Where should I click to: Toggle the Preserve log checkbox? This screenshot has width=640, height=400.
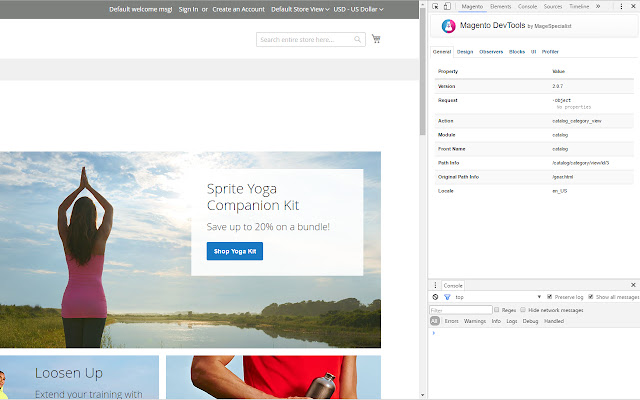tap(549, 297)
